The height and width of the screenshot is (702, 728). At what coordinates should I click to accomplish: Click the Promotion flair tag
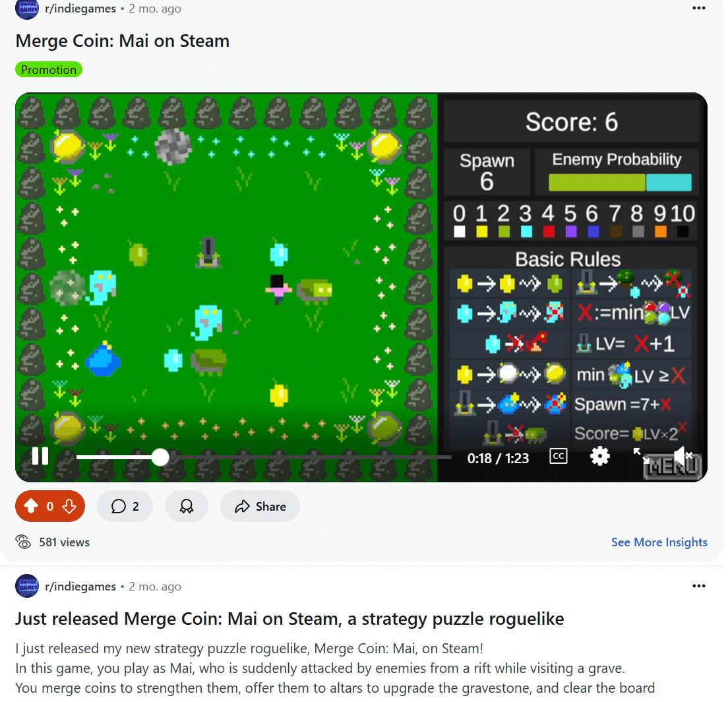pos(49,70)
